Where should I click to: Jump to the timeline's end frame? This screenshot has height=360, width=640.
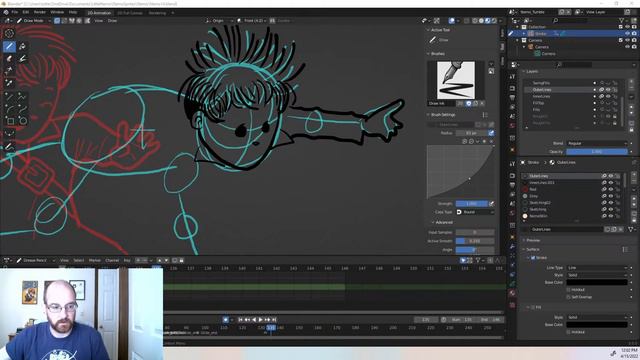(x=274, y=320)
